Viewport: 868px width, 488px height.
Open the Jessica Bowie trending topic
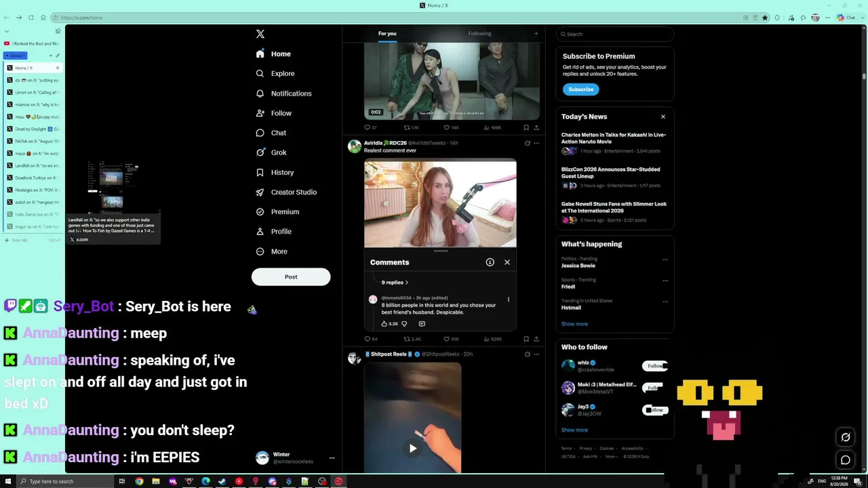click(578, 266)
